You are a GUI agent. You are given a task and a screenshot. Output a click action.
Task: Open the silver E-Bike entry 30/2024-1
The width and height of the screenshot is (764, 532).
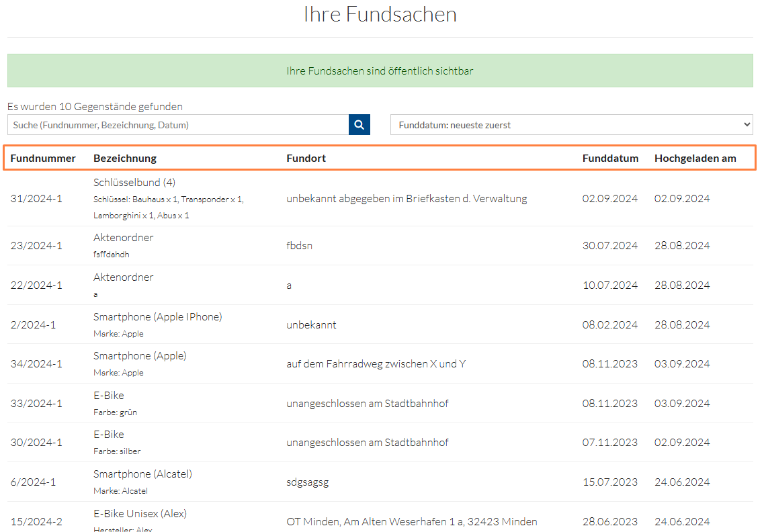tap(109, 435)
